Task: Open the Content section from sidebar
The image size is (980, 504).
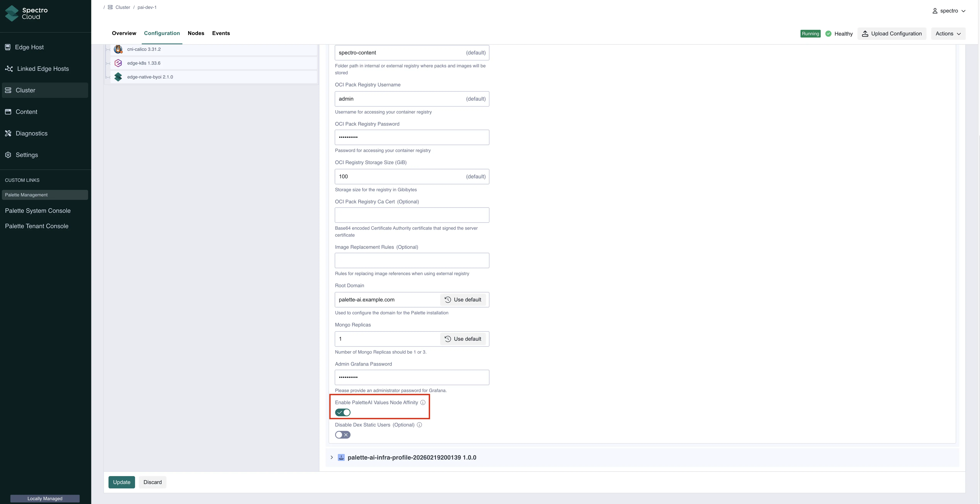Action: [26, 111]
